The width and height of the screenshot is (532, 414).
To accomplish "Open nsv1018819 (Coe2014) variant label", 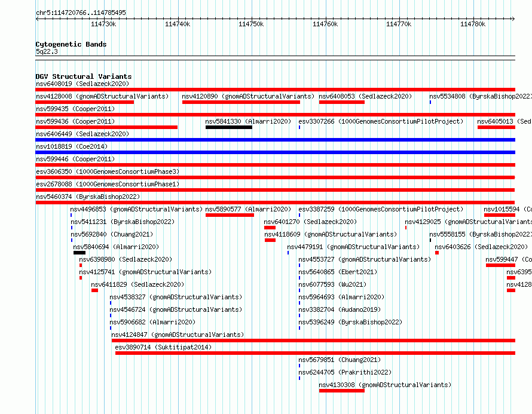I will (72, 146).
